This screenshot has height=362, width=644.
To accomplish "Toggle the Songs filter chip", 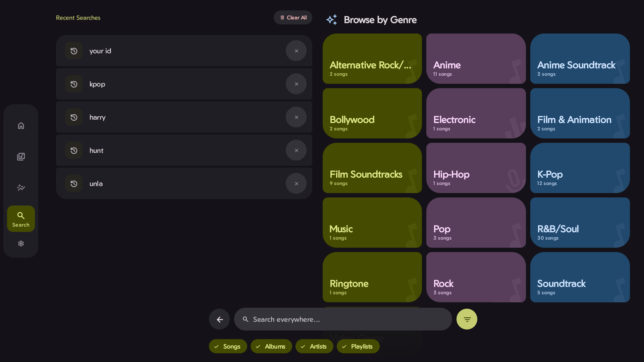I will coord(228,346).
